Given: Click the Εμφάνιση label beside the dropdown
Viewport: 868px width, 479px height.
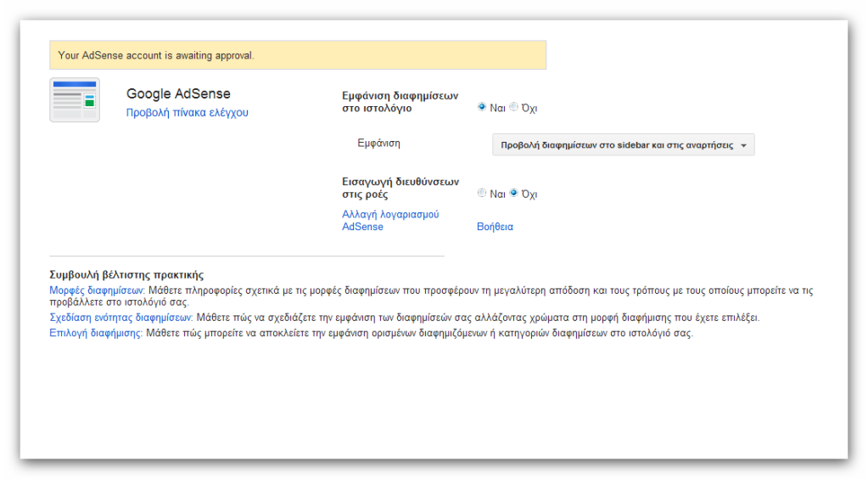Looking at the screenshot, I should point(378,143).
